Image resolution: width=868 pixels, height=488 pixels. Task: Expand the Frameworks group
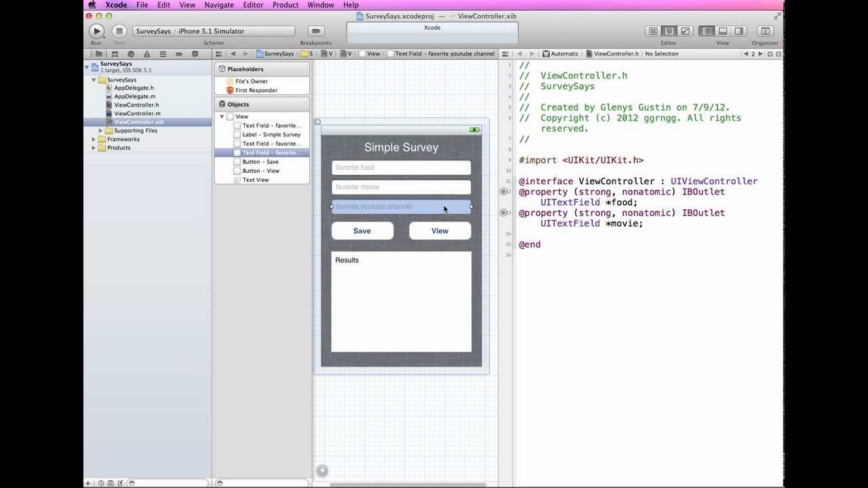pyautogui.click(x=94, y=139)
